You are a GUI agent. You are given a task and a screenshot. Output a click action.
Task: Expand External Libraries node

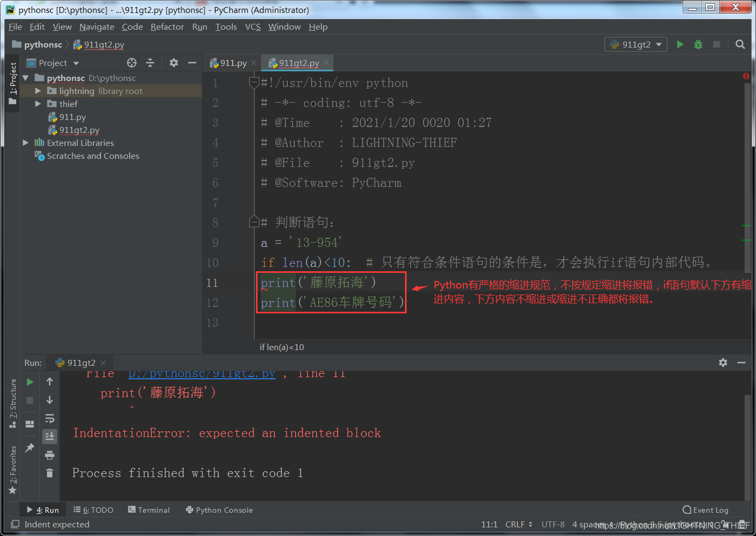click(25, 143)
